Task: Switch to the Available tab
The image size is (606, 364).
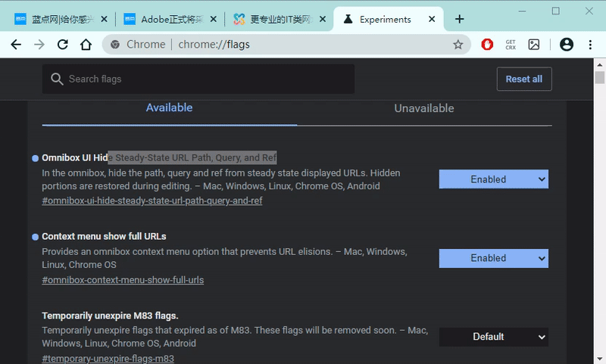Action: pos(169,108)
